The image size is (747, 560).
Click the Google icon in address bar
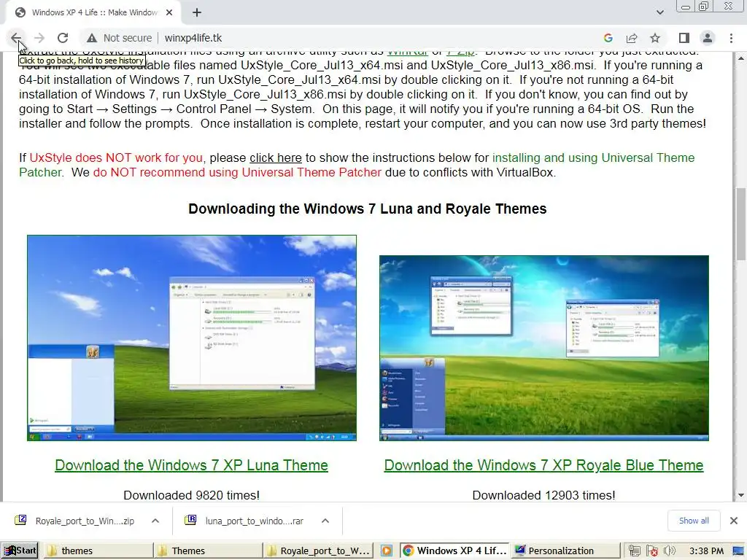point(608,38)
